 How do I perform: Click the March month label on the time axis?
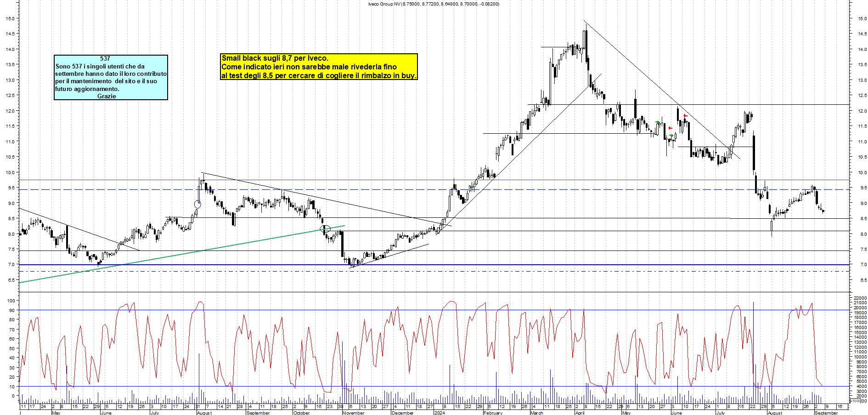tap(537, 413)
